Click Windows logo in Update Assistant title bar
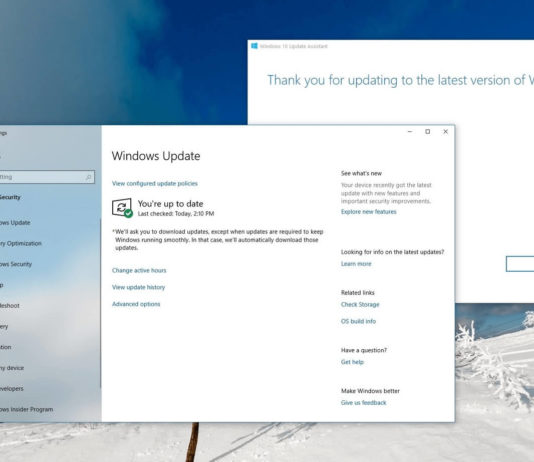Screen dimensions: 534x462 point(254,46)
